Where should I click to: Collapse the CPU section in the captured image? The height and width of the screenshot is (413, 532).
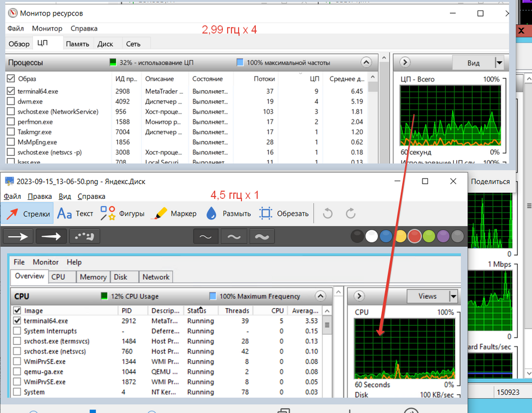point(321,296)
